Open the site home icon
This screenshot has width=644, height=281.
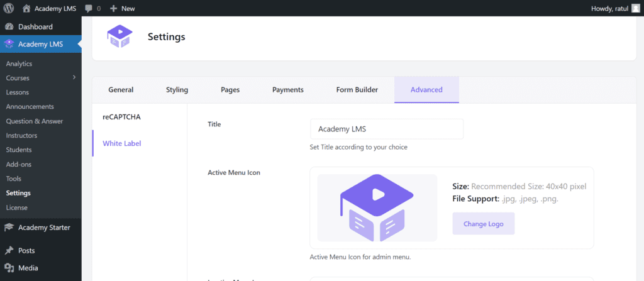pos(26,8)
